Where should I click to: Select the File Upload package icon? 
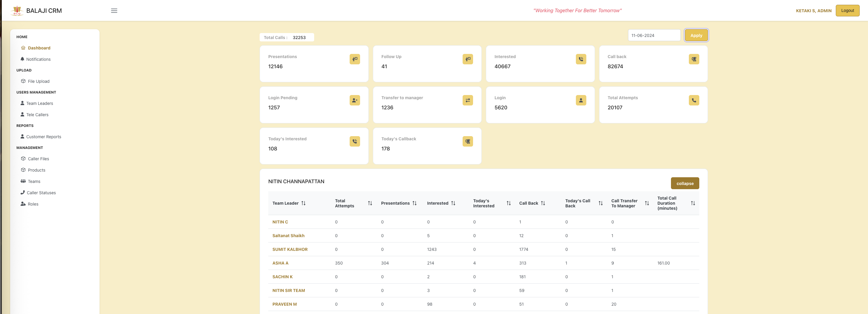pos(23,81)
